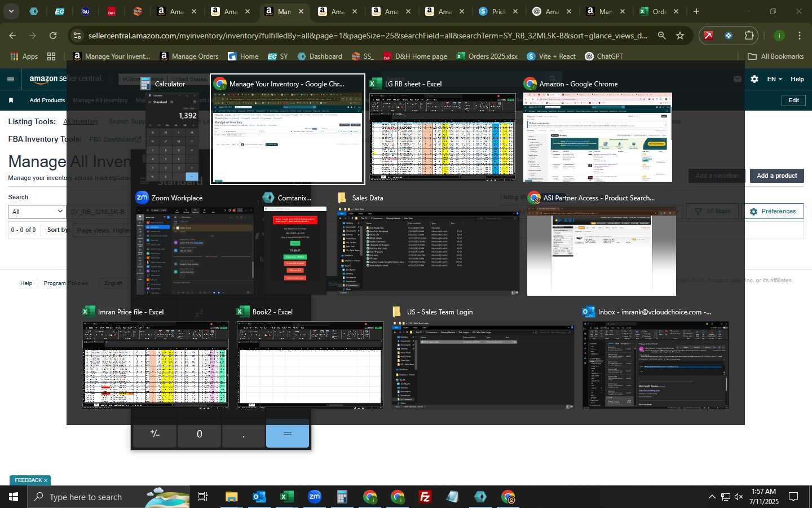812x508 pixels.
Task: Reload the page with refresh icon
Action: [x=53, y=36]
